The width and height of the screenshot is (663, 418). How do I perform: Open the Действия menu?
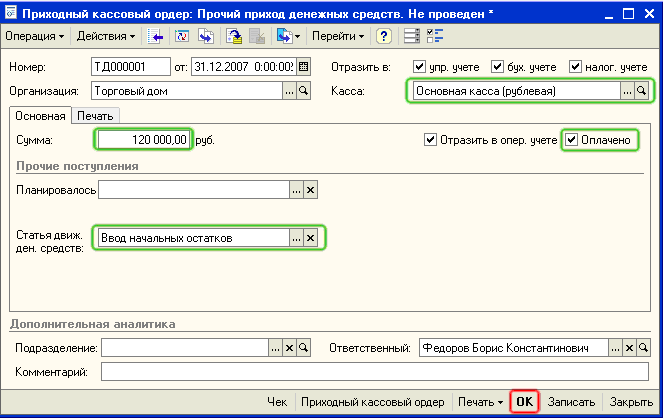click(x=106, y=36)
